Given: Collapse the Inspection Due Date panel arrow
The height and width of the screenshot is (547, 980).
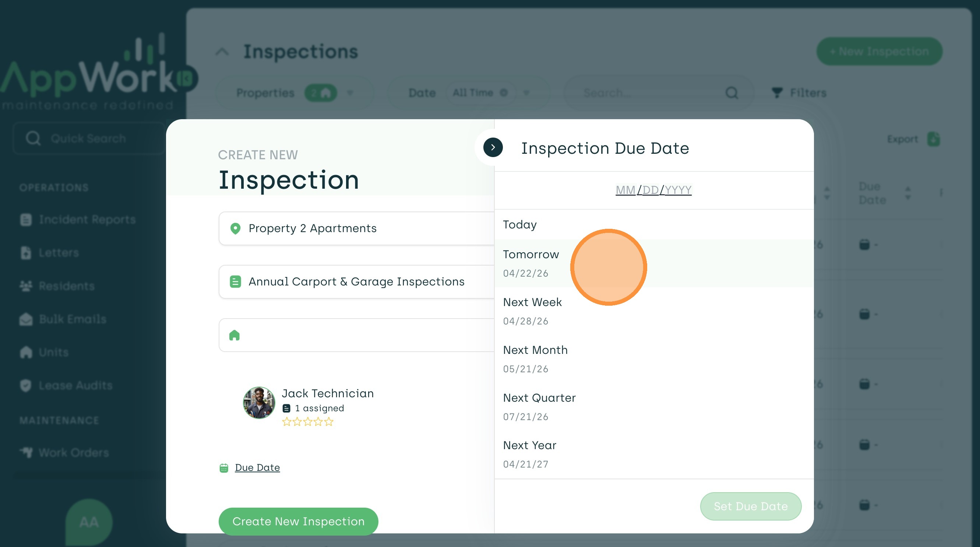Looking at the screenshot, I should (x=493, y=148).
